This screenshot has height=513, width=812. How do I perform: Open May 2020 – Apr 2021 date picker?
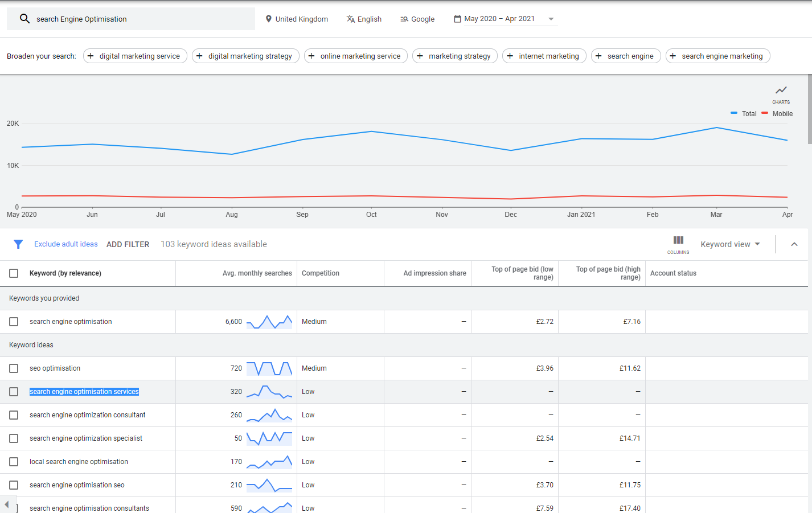click(x=505, y=19)
